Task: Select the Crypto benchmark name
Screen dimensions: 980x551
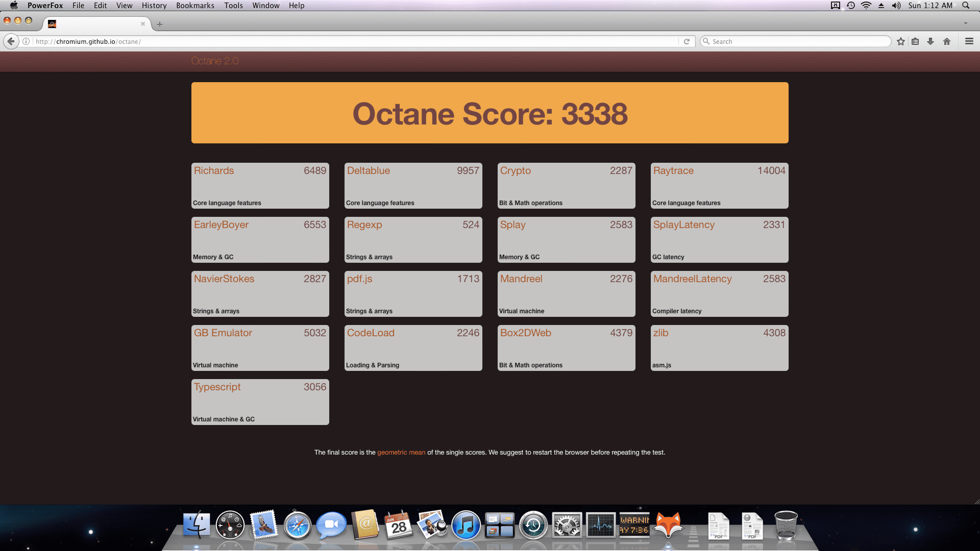Action: click(x=516, y=171)
